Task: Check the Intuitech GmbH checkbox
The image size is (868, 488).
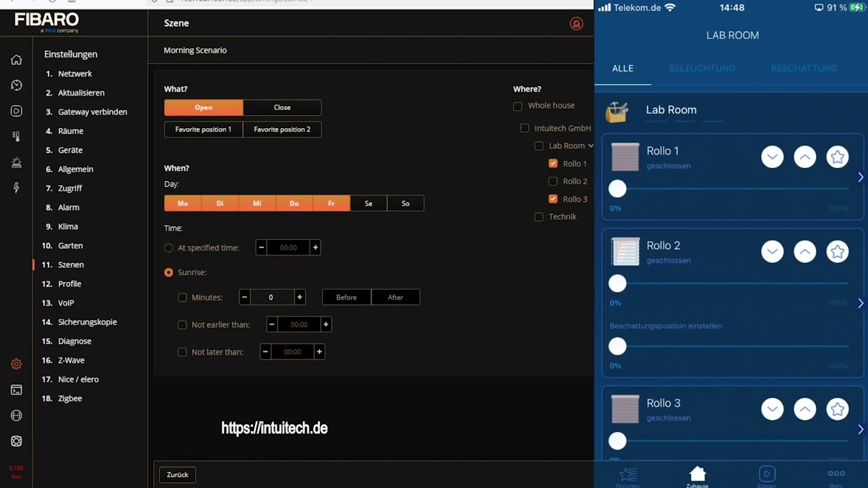Action: pos(524,128)
